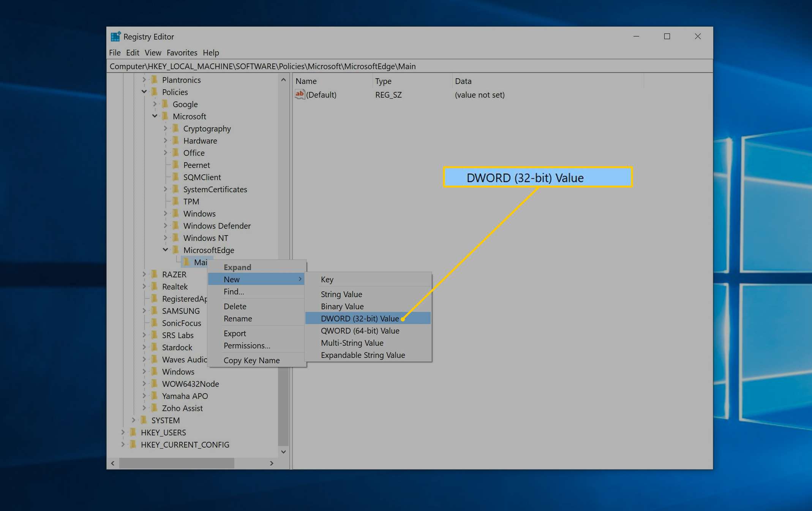Click the tree pane scroll-down arrow
The height and width of the screenshot is (511, 812).
coord(283,451)
